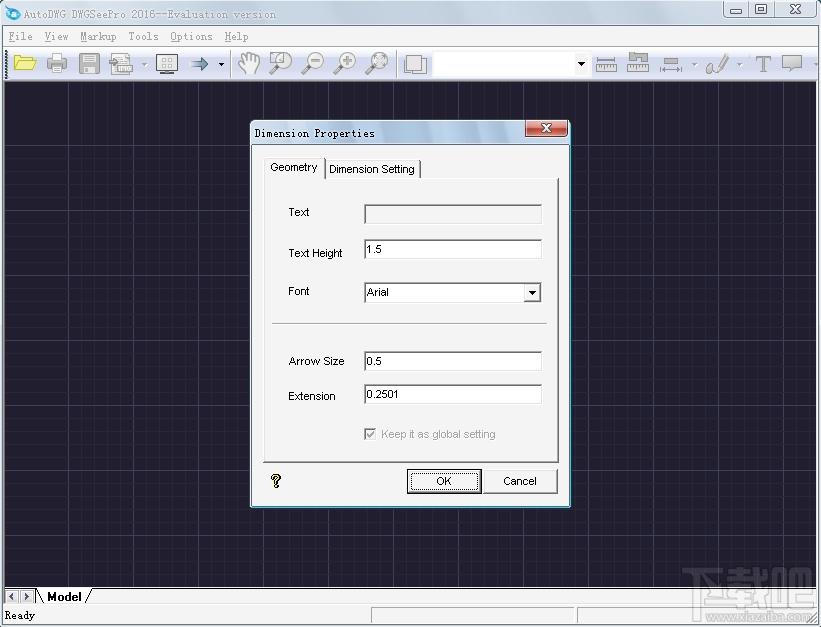Expand the pen markup dropdown arrow

point(740,64)
